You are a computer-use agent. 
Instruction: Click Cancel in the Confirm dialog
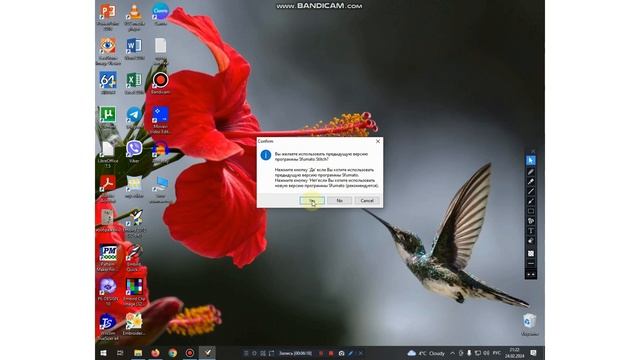(x=367, y=200)
